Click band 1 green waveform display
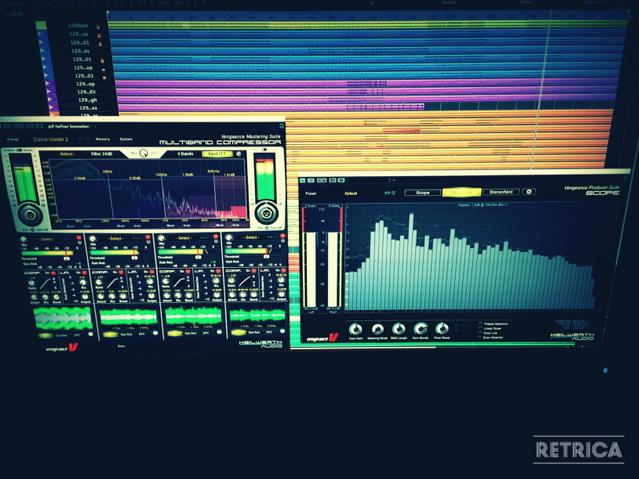 tap(63, 318)
